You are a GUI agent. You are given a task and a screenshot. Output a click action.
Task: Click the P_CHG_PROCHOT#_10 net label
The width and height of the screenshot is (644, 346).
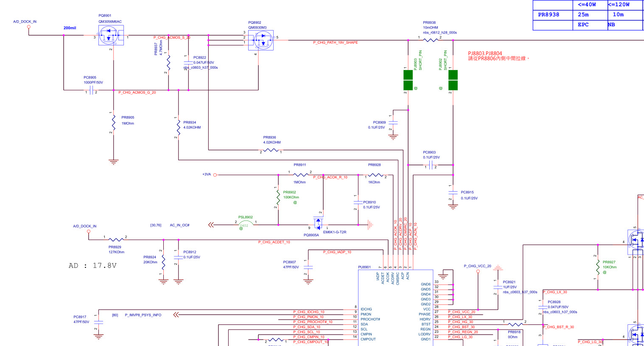coord(313,322)
